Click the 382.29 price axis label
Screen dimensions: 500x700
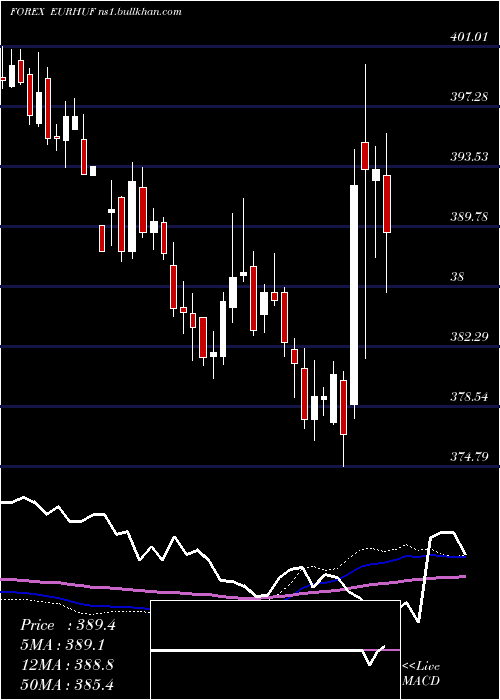click(x=469, y=337)
